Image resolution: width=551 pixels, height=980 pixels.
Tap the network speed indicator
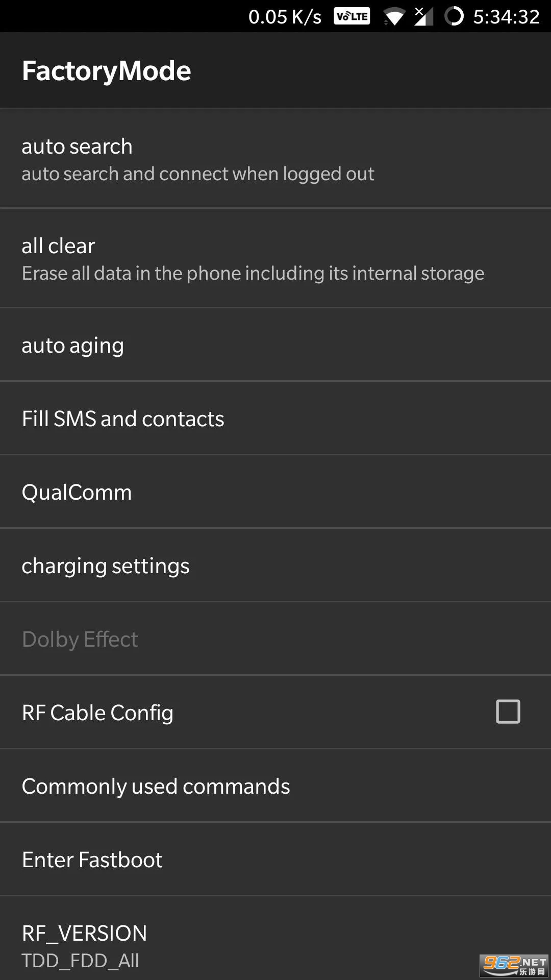pyautogui.click(x=285, y=17)
